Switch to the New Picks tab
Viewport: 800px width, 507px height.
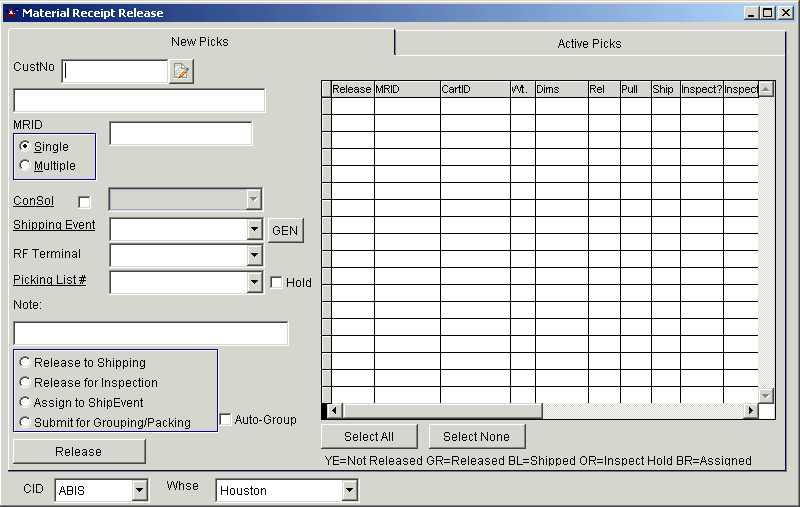click(199, 42)
